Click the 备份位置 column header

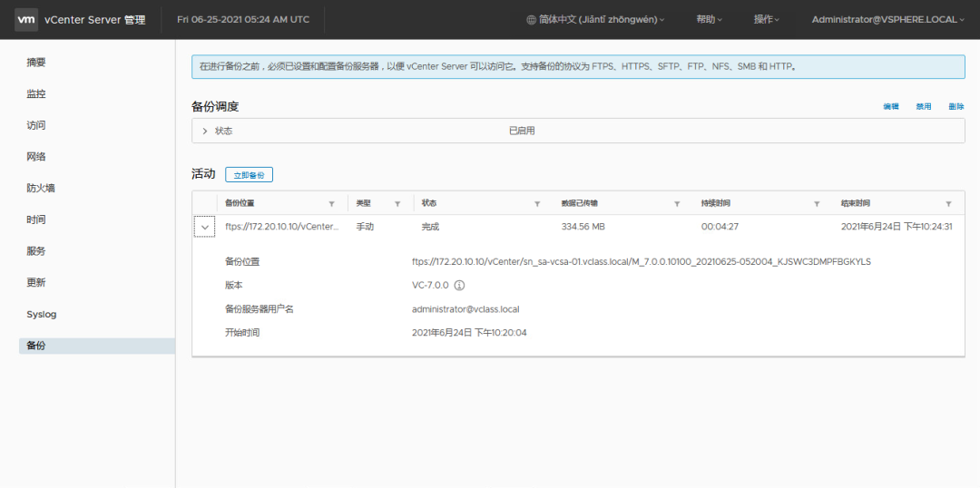240,204
